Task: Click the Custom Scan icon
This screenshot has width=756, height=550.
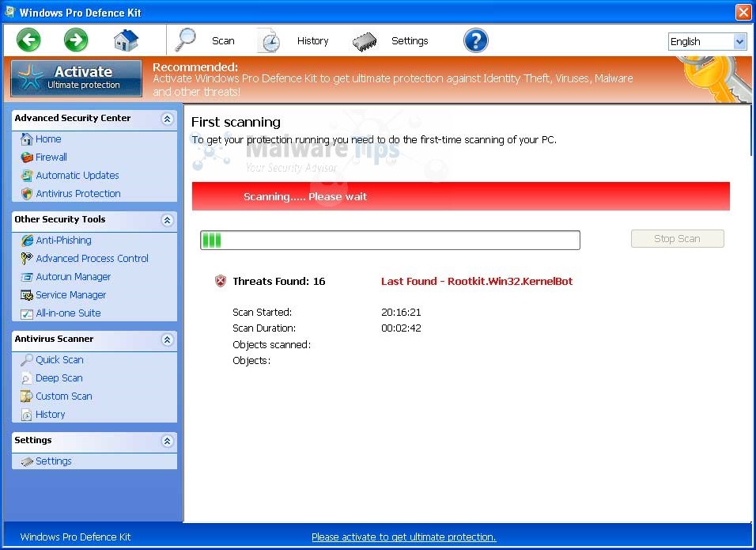Action: click(x=27, y=396)
